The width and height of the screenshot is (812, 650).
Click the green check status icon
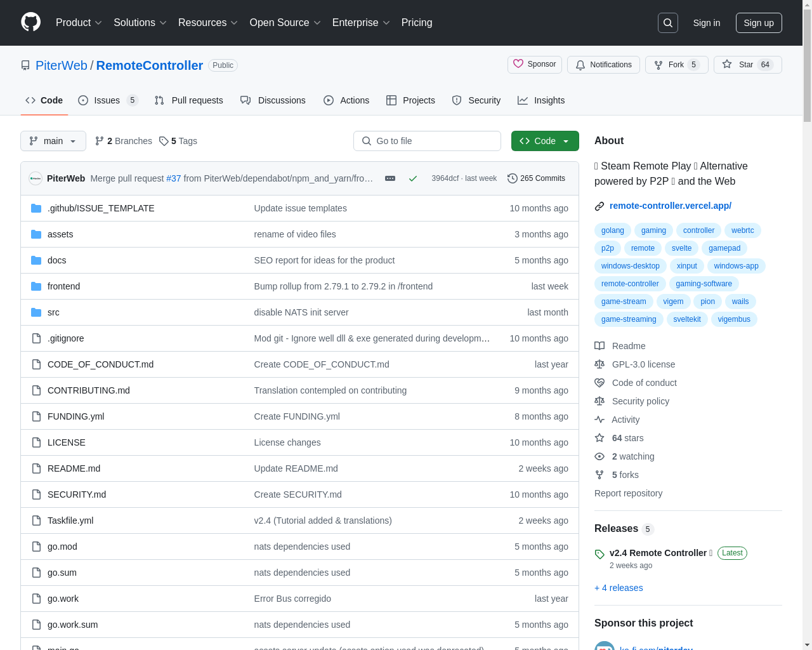(x=413, y=178)
